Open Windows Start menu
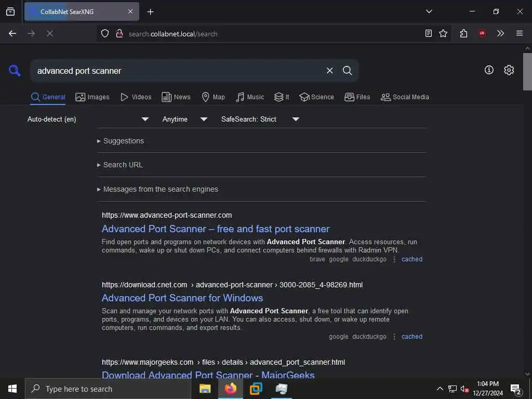The height and width of the screenshot is (399, 532). click(x=12, y=389)
